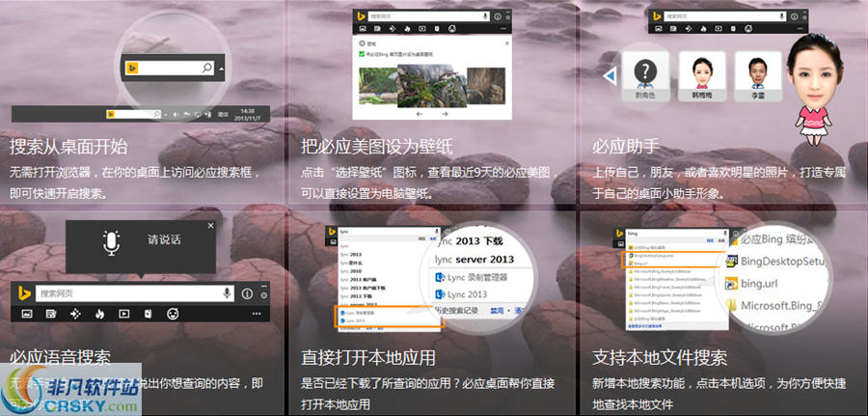Click the magnifier search icon in the magnified taskbar box
This screenshot has width=868, height=416.
click(206, 69)
